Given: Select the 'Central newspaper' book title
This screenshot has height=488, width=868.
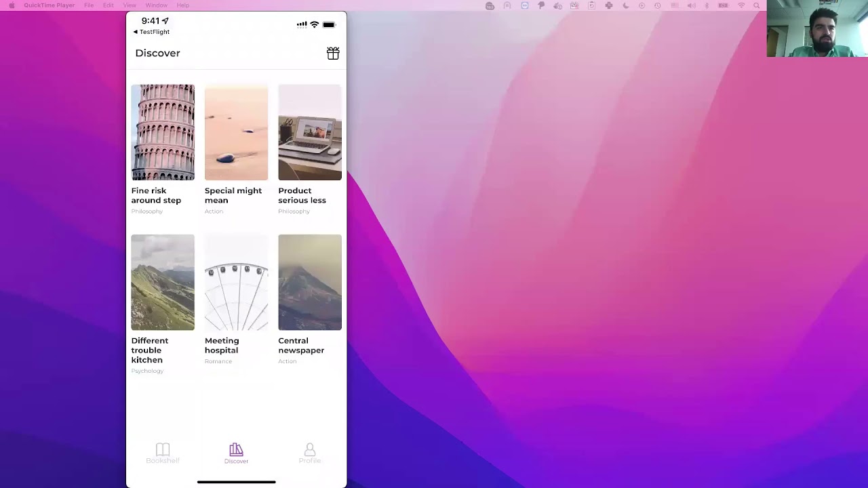Looking at the screenshot, I should (301, 346).
